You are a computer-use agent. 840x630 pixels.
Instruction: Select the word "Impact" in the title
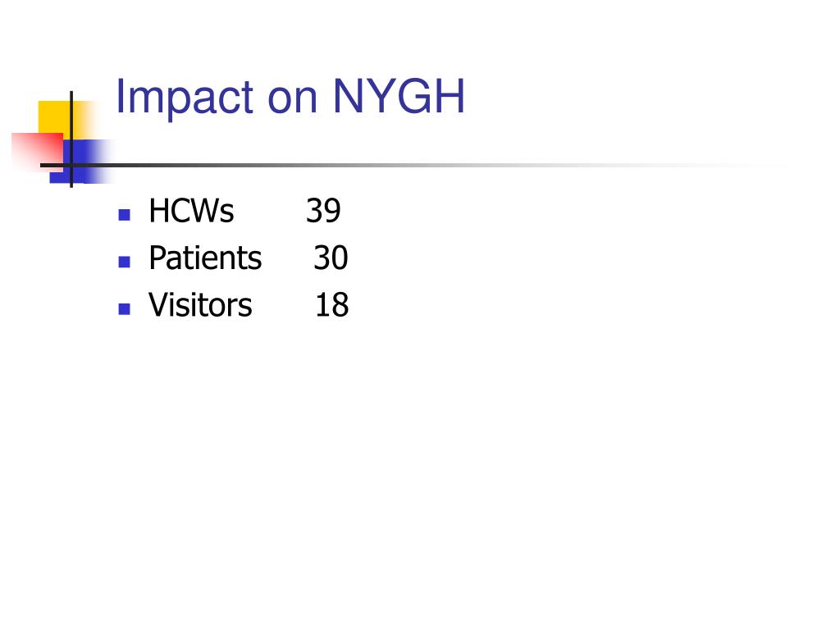(x=185, y=97)
